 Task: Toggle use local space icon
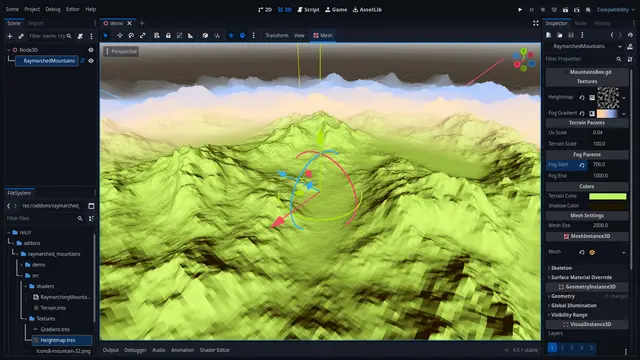pyautogui.click(x=205, y=36)
